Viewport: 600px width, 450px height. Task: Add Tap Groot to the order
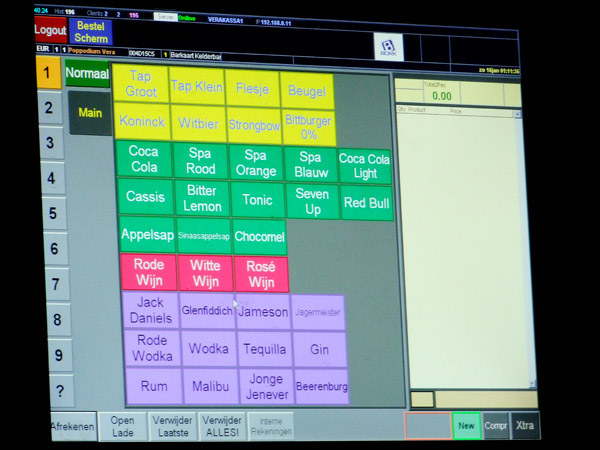coord(141,84)
